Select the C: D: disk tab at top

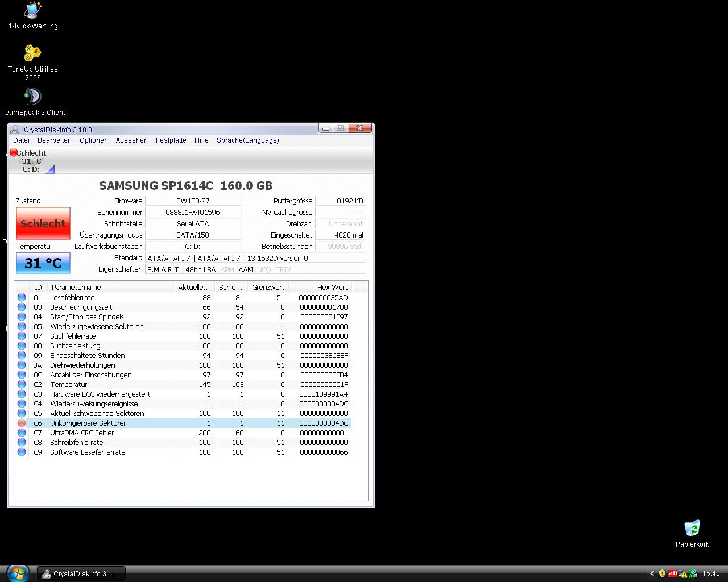point(31,161)
